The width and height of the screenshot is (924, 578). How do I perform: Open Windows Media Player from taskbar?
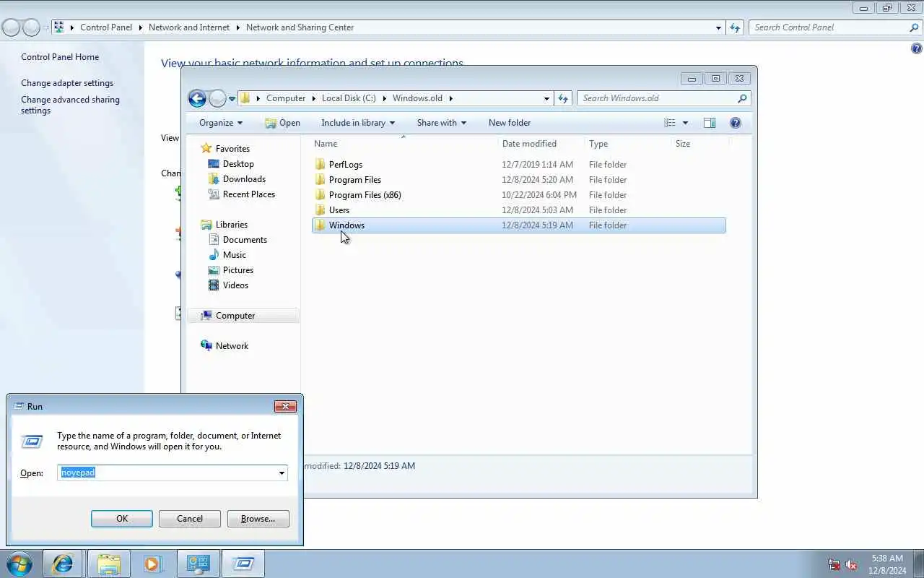click(x=153, y=564)
